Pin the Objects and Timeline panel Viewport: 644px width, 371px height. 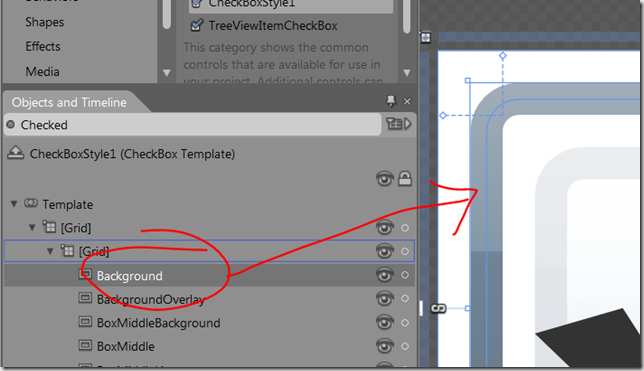[391, 100]
